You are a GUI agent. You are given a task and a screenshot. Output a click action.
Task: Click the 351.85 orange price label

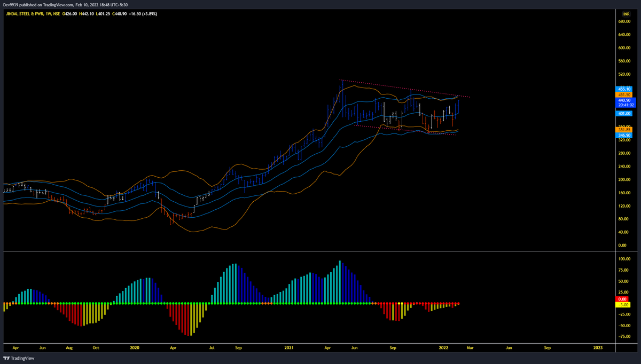click(x=625, y=130)
